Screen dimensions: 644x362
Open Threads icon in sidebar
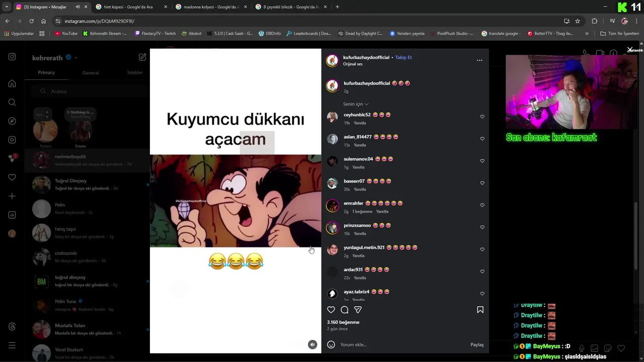click(12, 327)
